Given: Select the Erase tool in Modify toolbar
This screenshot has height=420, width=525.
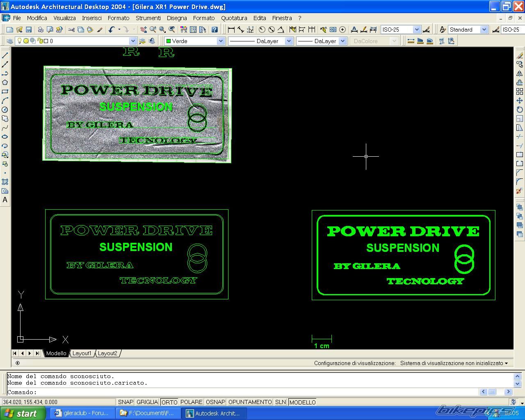Looking at the screenshot, I should (x=520, y=55).
